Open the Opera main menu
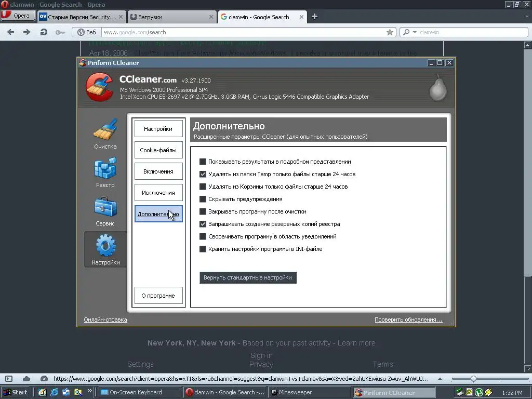 coord(18,16)
